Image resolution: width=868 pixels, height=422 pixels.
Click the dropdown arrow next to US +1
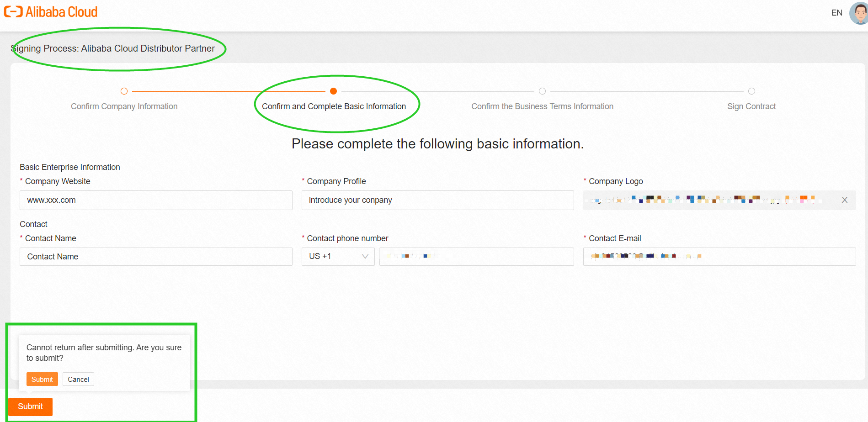point(365,256)
